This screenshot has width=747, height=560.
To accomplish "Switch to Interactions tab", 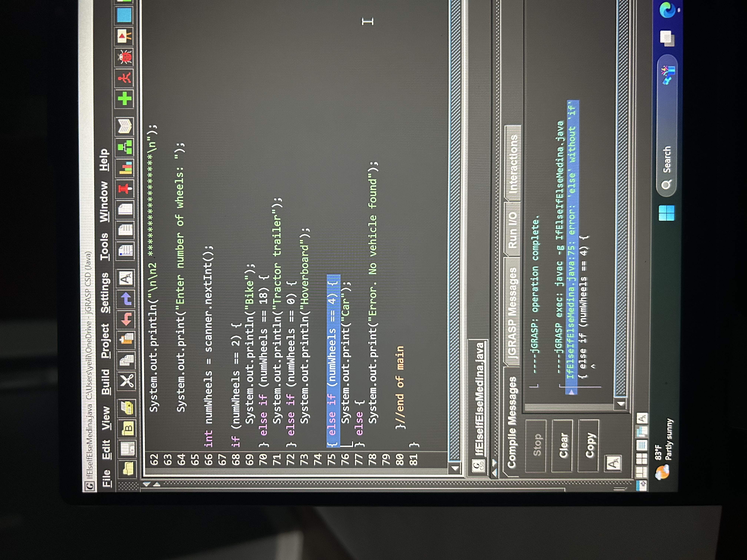I will coord(513,164).
